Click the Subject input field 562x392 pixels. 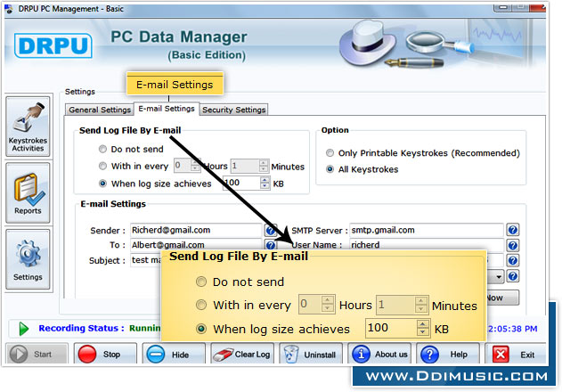pos(146,260)
